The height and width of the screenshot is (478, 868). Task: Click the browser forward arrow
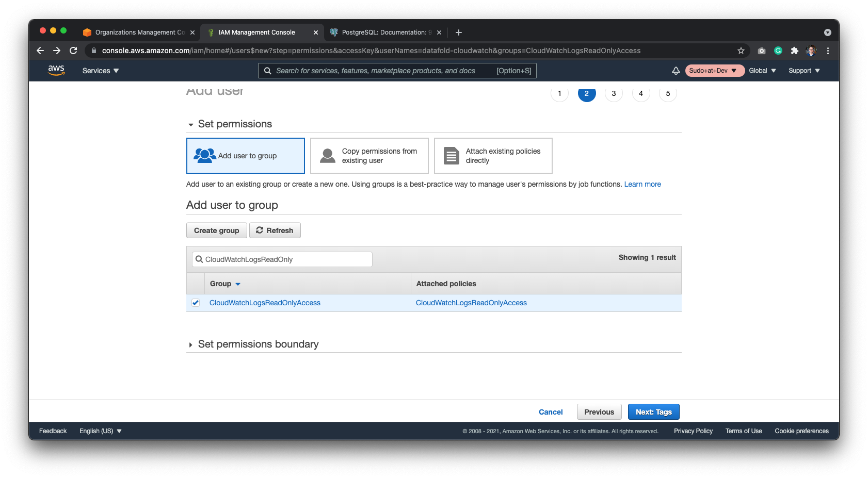57,51
